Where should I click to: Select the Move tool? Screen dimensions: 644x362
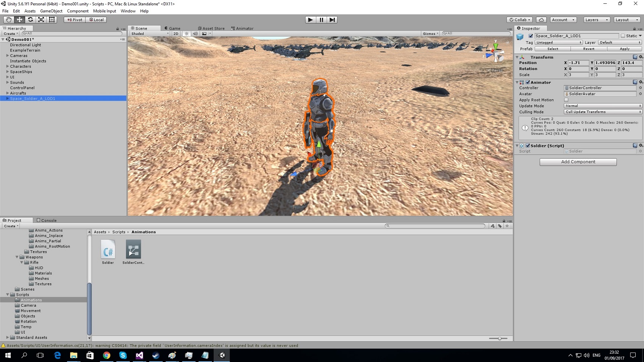click(19, 20)
